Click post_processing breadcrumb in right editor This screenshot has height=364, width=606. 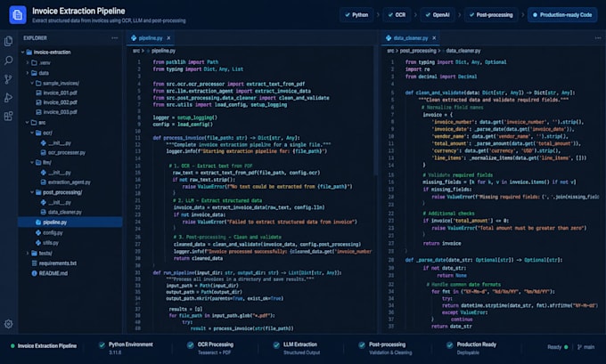tap(418, 51)
